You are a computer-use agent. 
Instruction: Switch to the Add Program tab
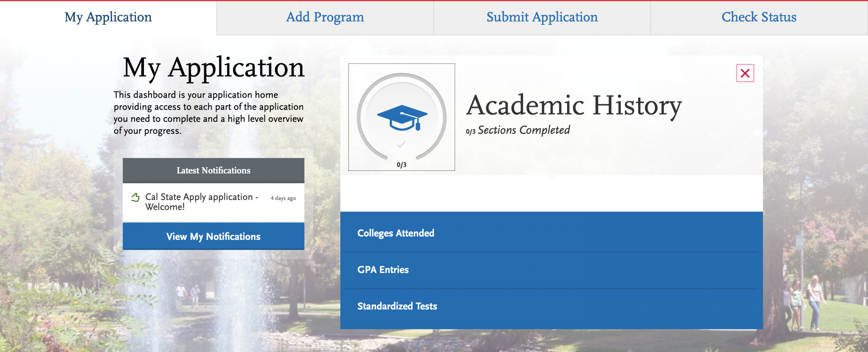(x=324, y=17)
